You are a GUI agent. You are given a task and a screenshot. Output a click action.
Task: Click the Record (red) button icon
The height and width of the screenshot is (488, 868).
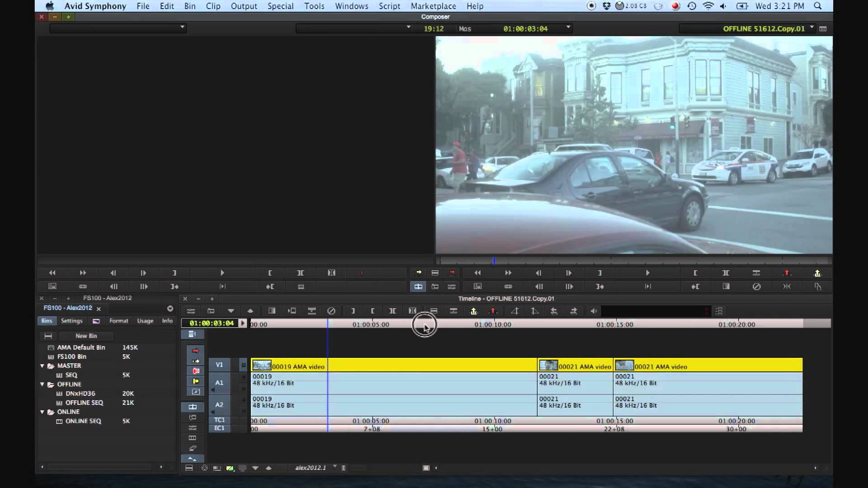452,272
